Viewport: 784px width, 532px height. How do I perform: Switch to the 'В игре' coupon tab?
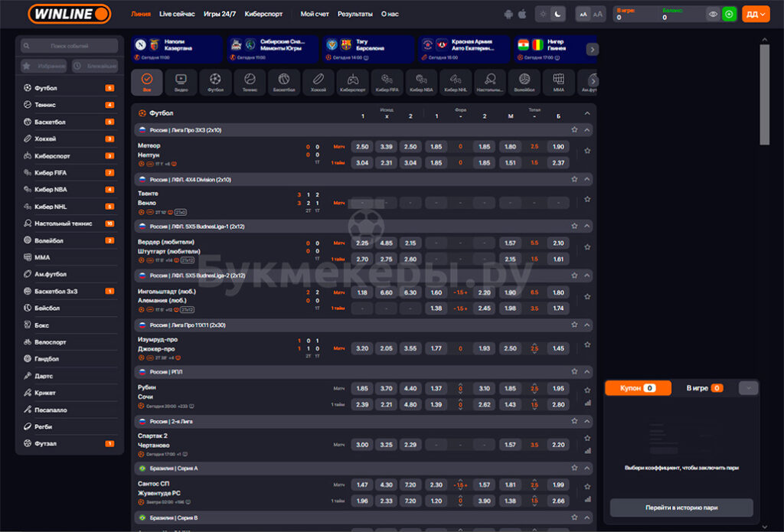tap(704, 388)
